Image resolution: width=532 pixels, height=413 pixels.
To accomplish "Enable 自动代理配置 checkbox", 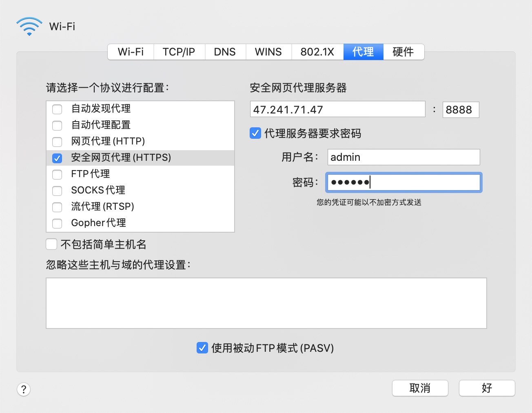I will tap(57, 125).
